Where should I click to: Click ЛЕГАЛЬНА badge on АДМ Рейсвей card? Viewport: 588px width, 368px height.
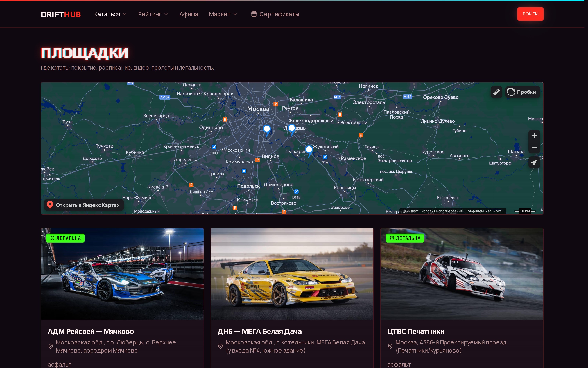[65, 238]
